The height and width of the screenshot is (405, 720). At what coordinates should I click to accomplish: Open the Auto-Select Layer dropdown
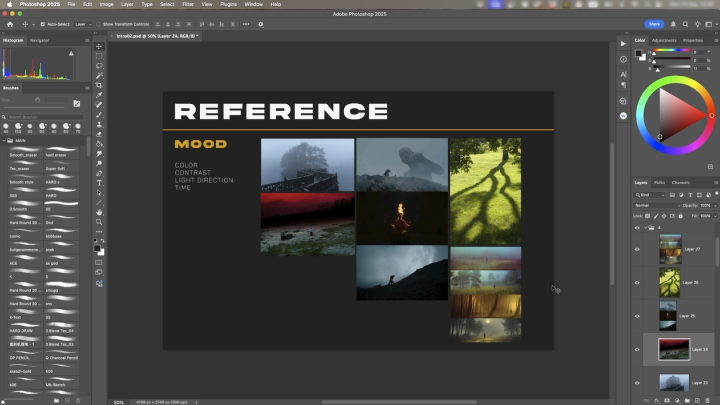coord(83,23)
